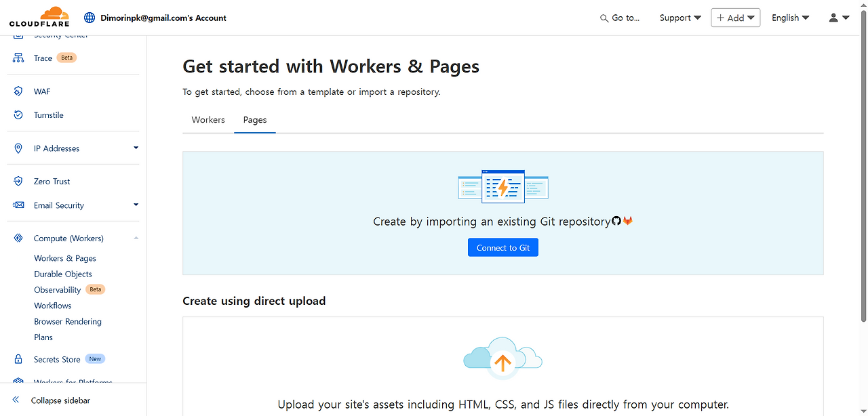Click the GitHub icon beside Git repository text
Image resolution: width=868 pixels, height=416 pixels.
click(616, 221)
